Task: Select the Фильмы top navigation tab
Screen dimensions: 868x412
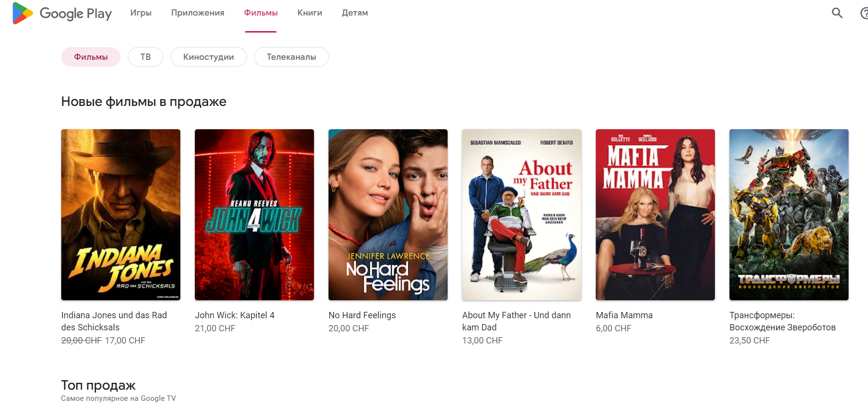Action: click(261, 13)
